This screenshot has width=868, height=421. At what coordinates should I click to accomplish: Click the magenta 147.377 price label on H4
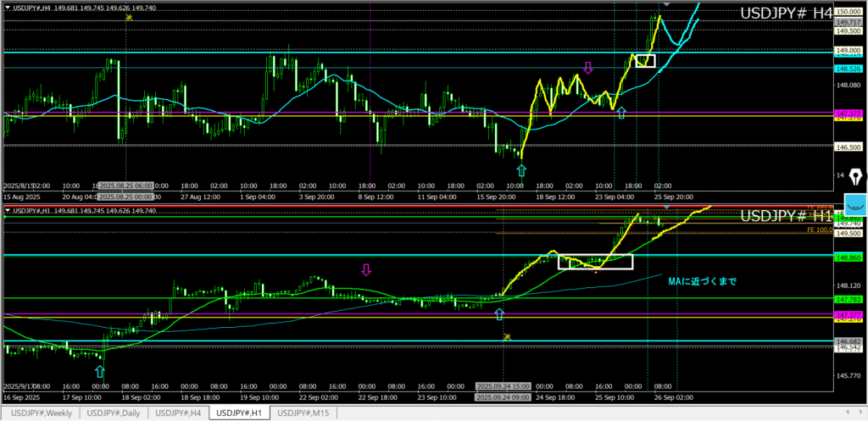[849, 113]
